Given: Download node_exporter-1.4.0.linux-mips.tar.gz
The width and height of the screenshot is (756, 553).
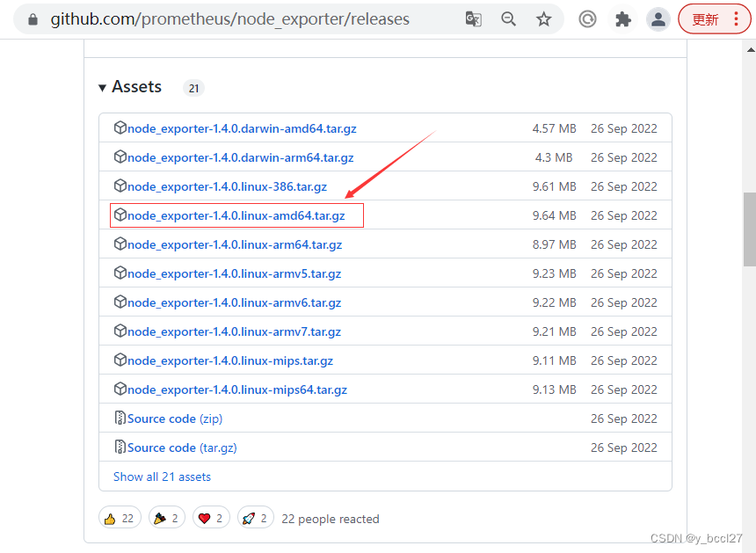Looking at the screenshot, I should (x=230, y=360).
